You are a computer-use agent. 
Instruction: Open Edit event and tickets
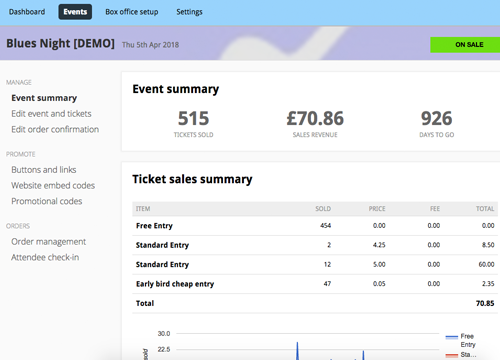coord(51,114)
